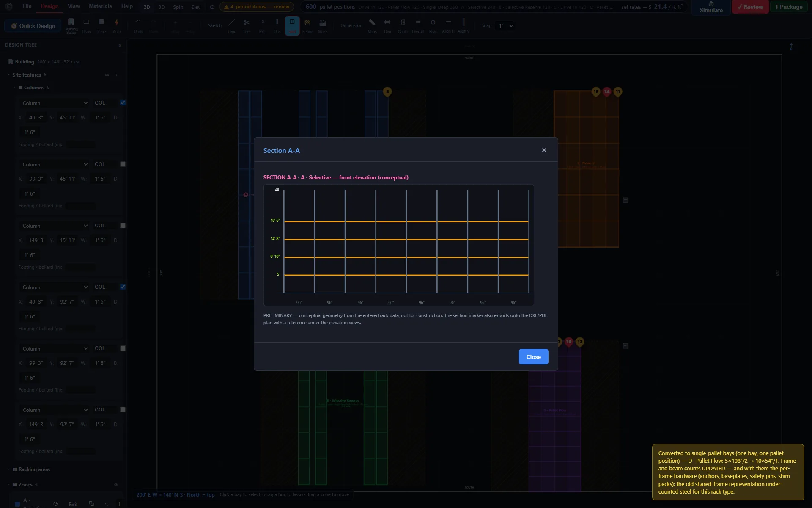Click the green Package button
The width and height of the screenshot is (812, 508).
pyautogui.click(x=789, y=7)
